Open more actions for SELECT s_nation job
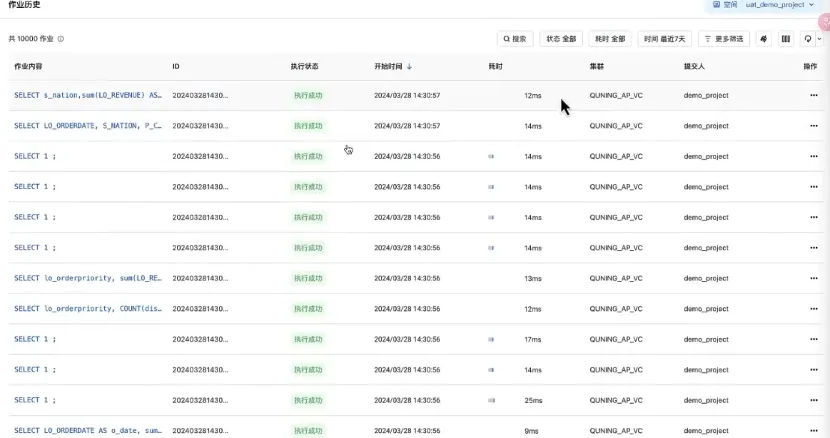The image size is (830, 438). click(813, 96)
